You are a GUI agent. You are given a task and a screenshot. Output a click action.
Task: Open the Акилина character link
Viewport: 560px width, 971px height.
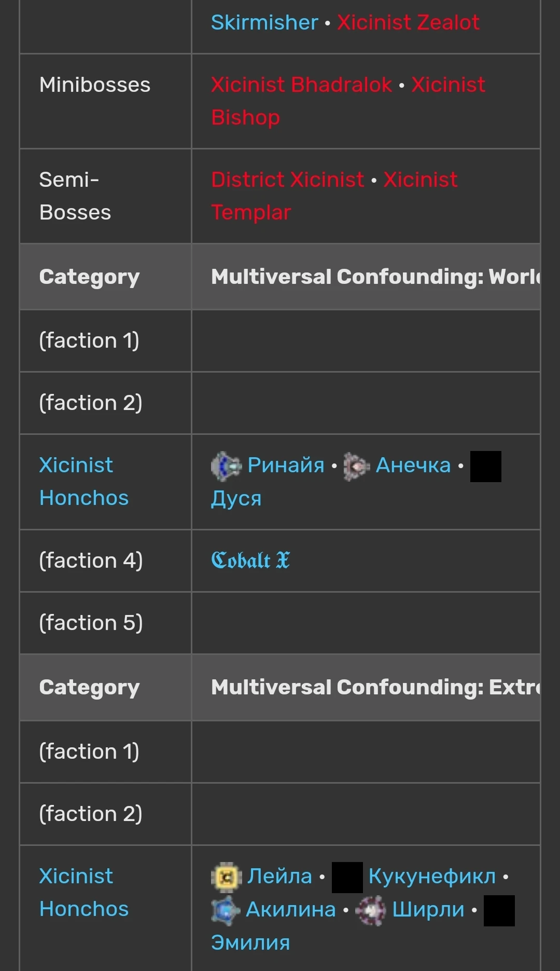tap(290, 910)
